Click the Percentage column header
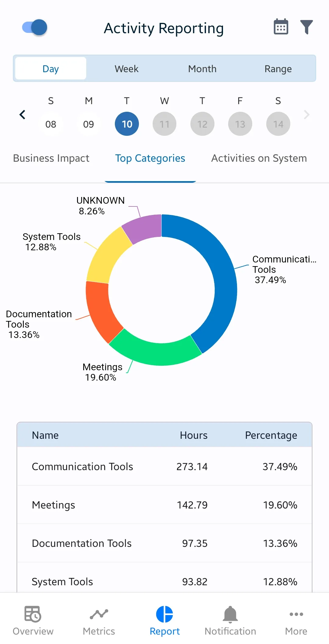 pyautogui.click(x=271, y=435)
